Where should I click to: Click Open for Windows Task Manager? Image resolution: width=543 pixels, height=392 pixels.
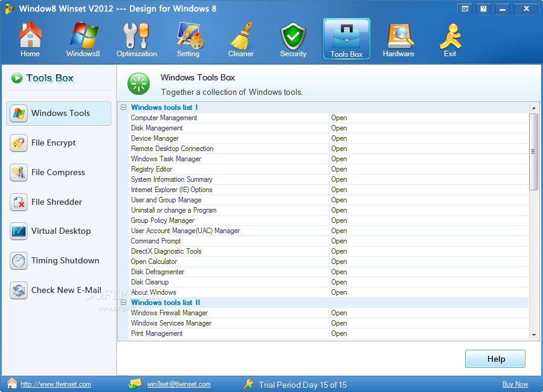339,159
